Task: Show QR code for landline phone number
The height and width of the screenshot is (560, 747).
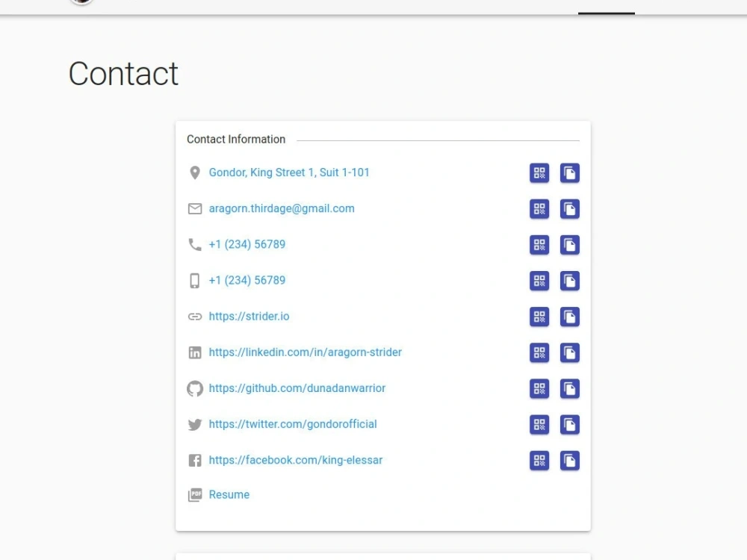Action: pos(539,245)
